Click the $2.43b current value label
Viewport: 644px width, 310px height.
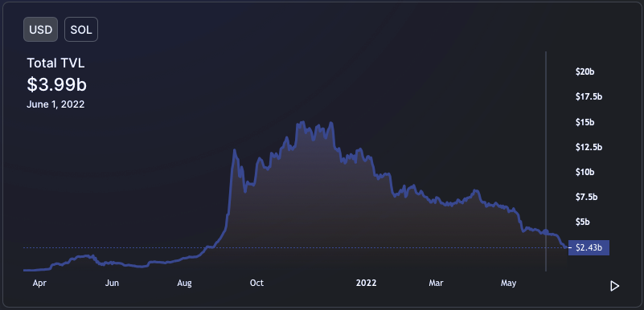tap(589, 247)
